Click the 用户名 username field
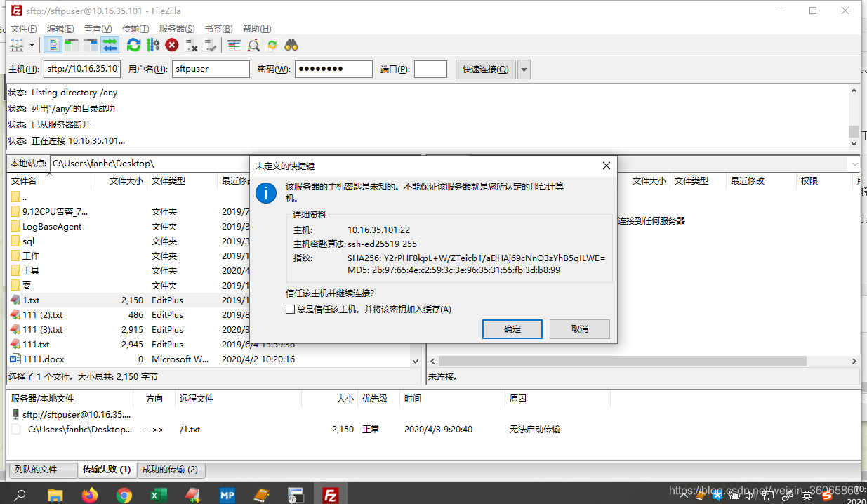This screenshot has height=504, width=867. tap(211, 69)
